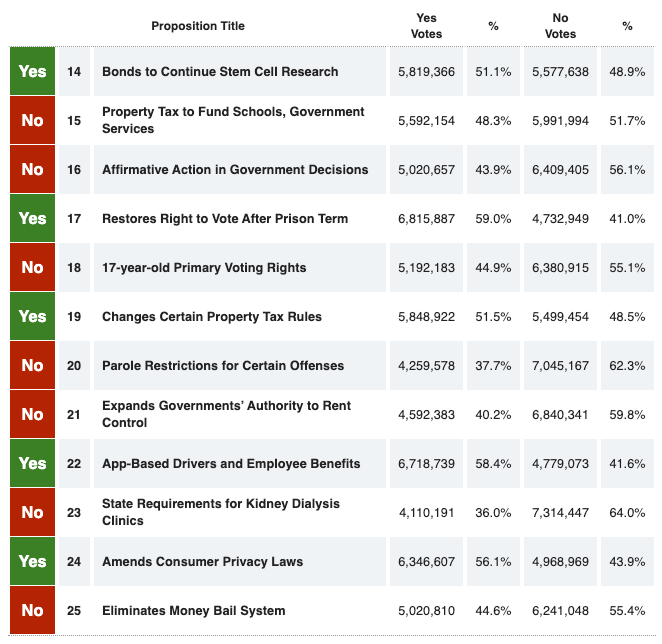Image resolution: width=662 pixels, height=644 pixels.
Task: Click the red No badge for Proposition 23
Action: 32,512
